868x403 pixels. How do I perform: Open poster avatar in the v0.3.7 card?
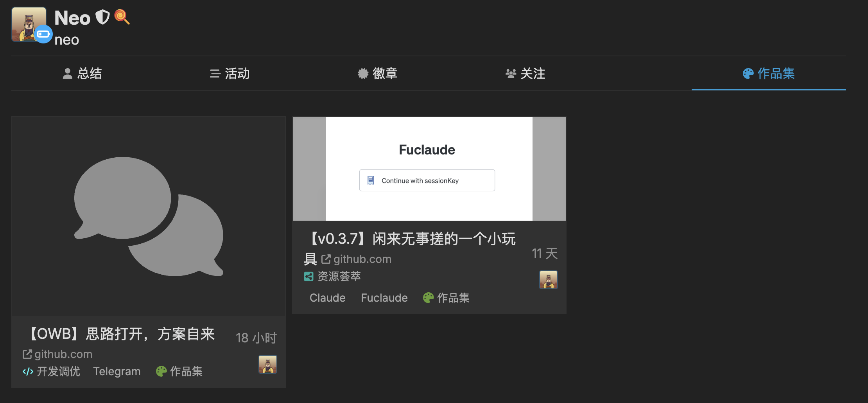pyautogui.click(x=549, y=280)
